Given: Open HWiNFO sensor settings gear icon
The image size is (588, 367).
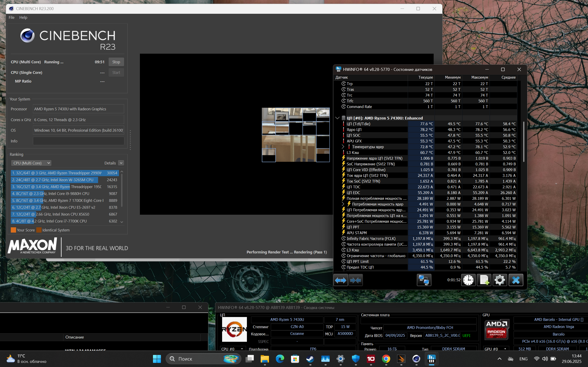Looking at the screenshot, I should tap(500, 280).
